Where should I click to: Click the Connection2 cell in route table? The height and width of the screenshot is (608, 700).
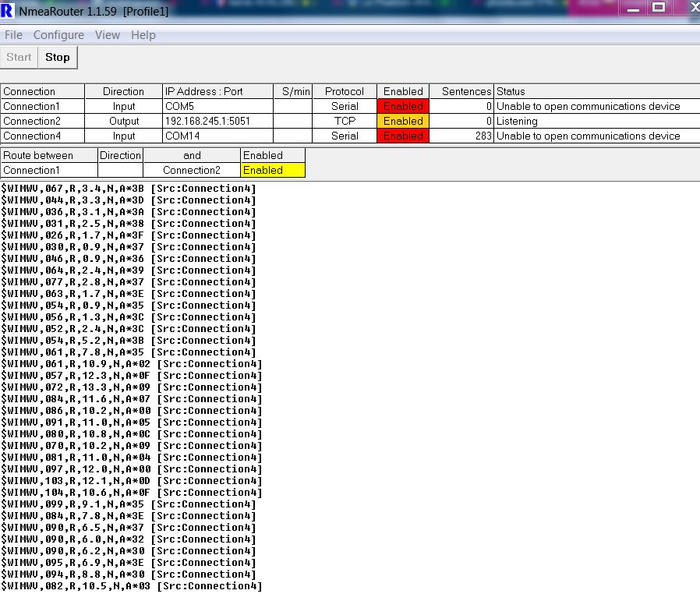[192, 170]
